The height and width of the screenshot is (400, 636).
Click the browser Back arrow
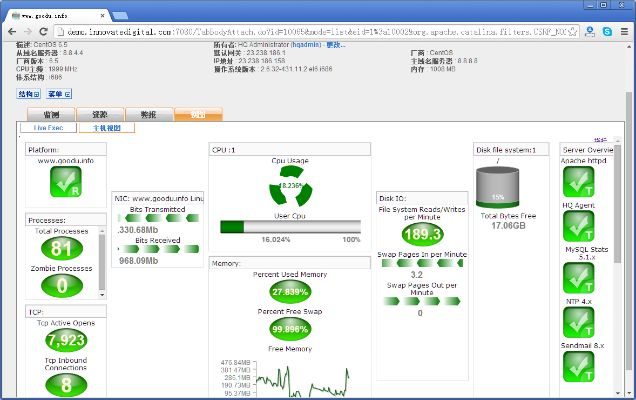[12, 31]
